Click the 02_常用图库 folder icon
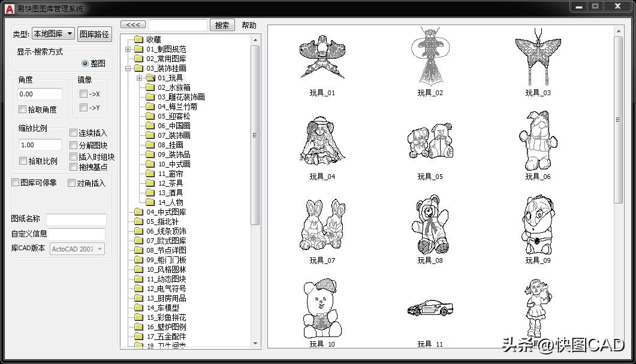Viewport: 636px width, 364px height. (x=138, y=59)
